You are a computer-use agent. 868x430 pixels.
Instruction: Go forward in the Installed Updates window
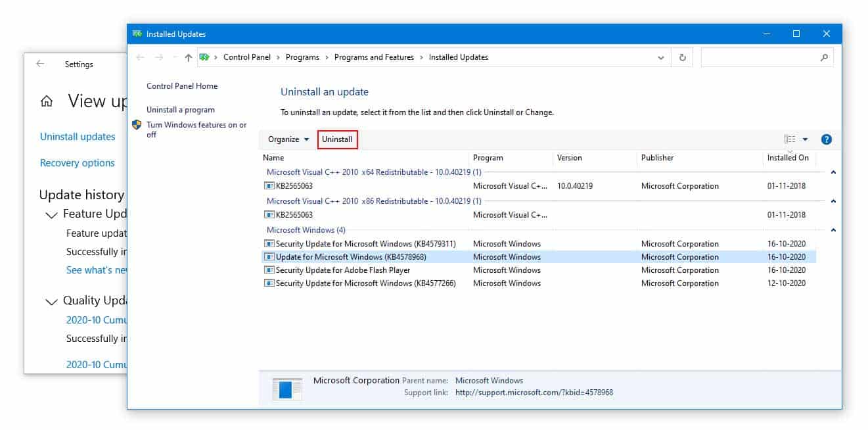tap(159, 57)
